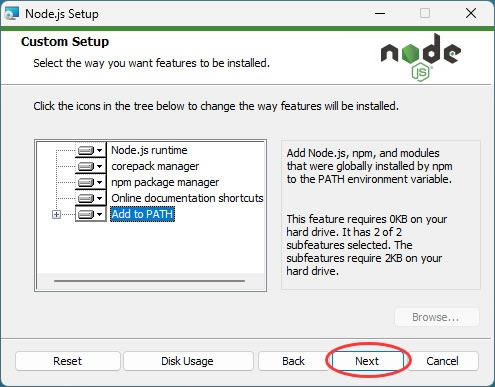Open Disk Usage details
Image resolution: width=495 pixels, height=387 pixels.
pyautogui.click(x=187, y=361)
